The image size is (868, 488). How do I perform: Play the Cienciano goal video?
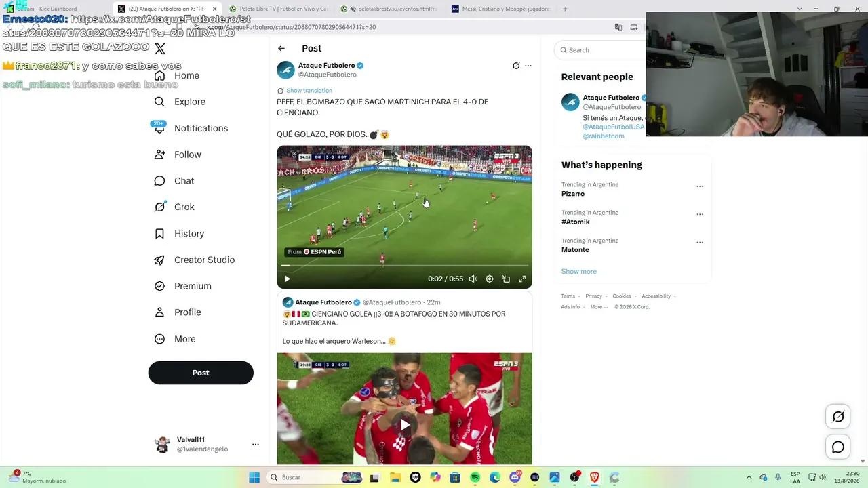tap(287, 279)
